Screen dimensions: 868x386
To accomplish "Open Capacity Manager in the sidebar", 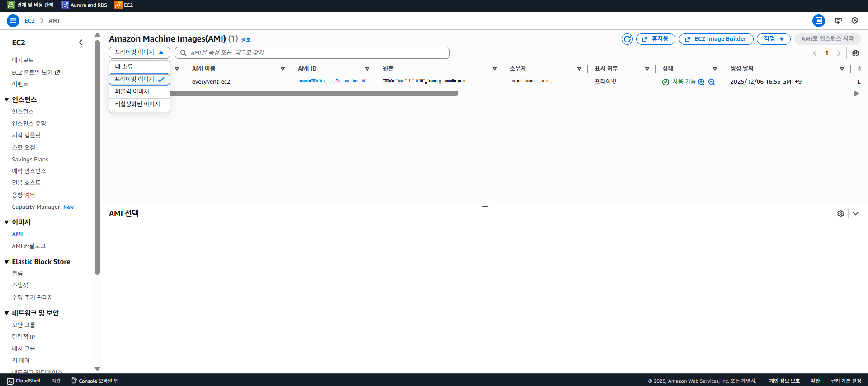I will (x=36, y=207).
